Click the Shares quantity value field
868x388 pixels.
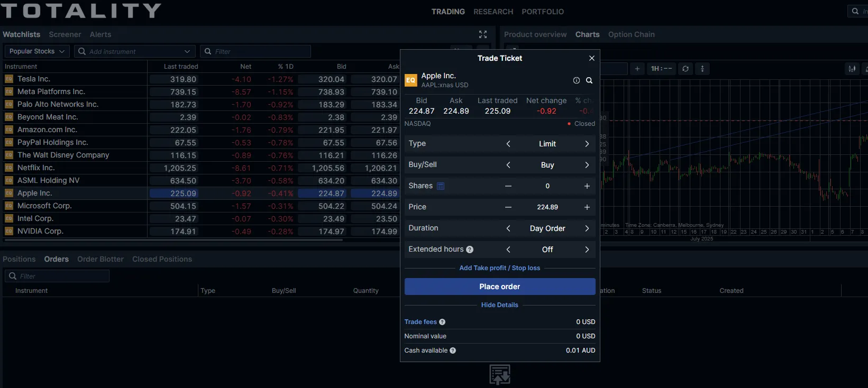point(547,186)
